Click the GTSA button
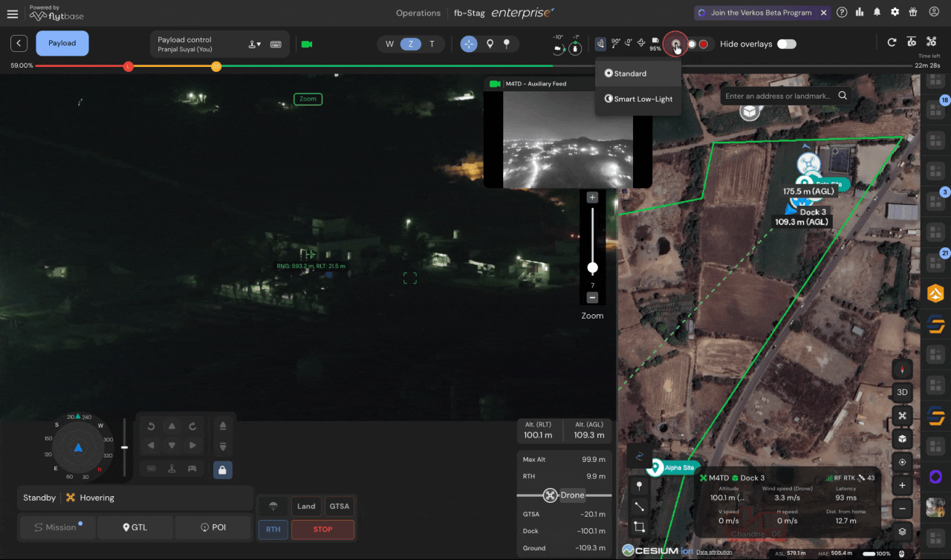Screen dimensions: 951x560 pos(340,507)
